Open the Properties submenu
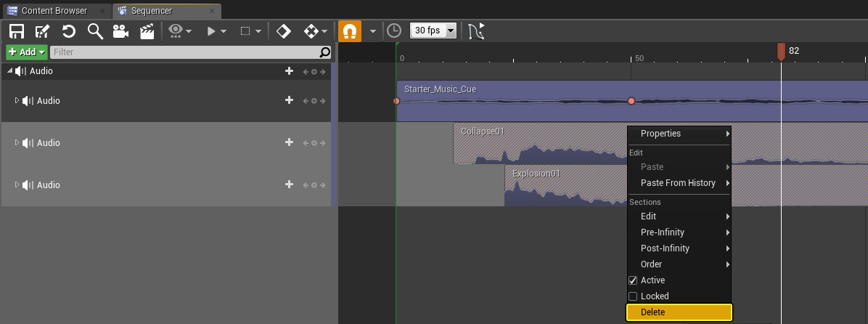This screenshot has width=868, height=324. pos(679,134)
